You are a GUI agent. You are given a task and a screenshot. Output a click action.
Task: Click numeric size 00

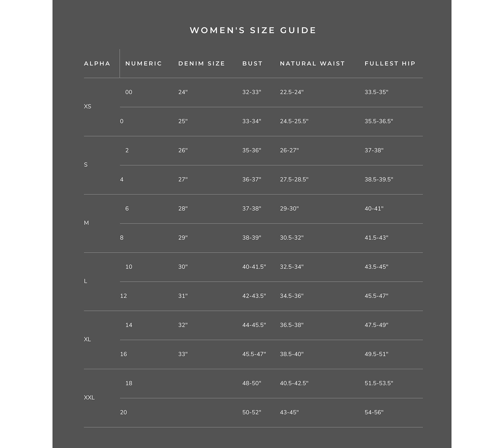tap(129, 92)
